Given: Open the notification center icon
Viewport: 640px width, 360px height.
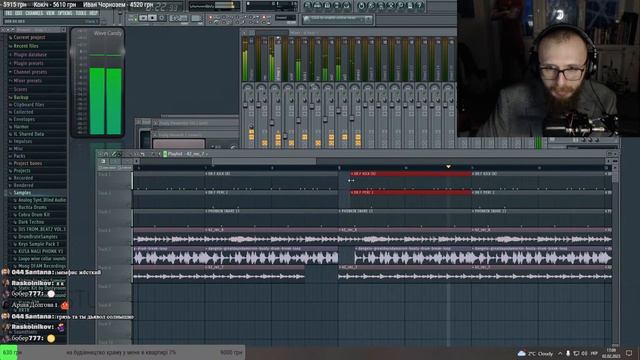Looking at the screenshot, I should click(x=629, y=353).
